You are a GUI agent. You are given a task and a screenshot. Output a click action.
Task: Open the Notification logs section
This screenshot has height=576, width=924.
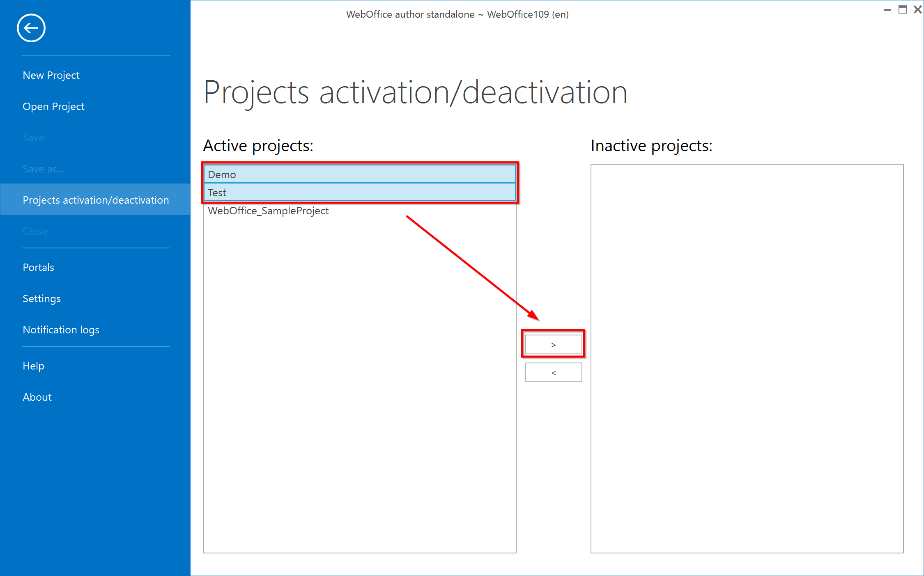click(x=61, y=330)
